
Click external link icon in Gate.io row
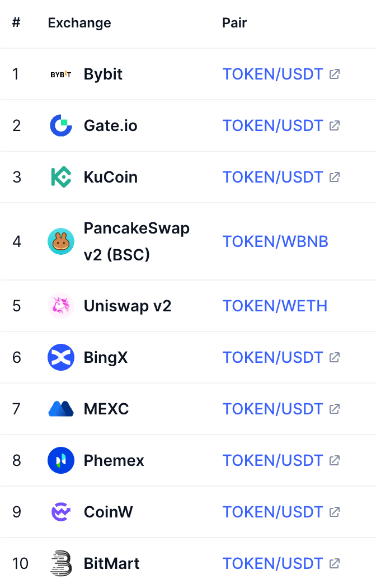[335, 125]
